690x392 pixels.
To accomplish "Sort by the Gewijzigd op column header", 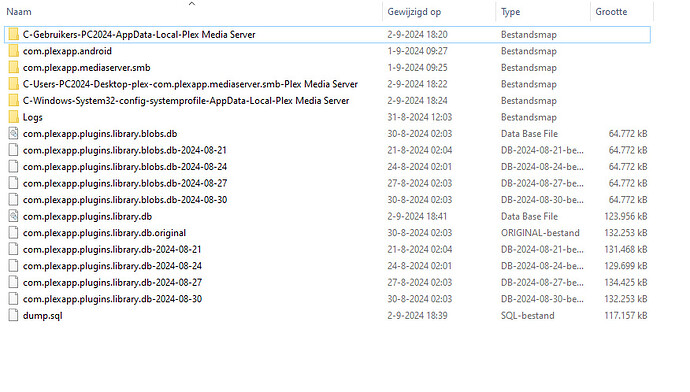I will (x=414, y=12).
